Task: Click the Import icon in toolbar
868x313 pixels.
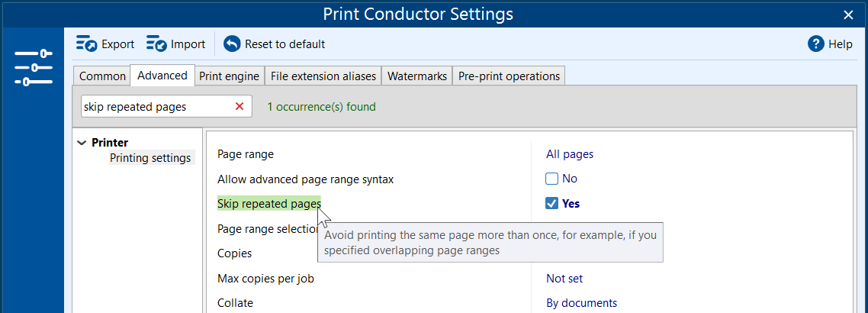Action: (x=156, y=44)
